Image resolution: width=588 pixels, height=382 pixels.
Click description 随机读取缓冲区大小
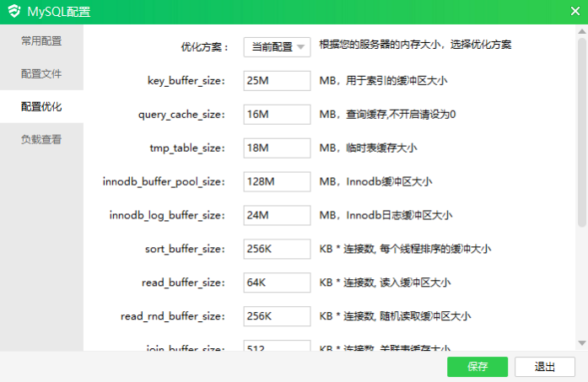425,316
